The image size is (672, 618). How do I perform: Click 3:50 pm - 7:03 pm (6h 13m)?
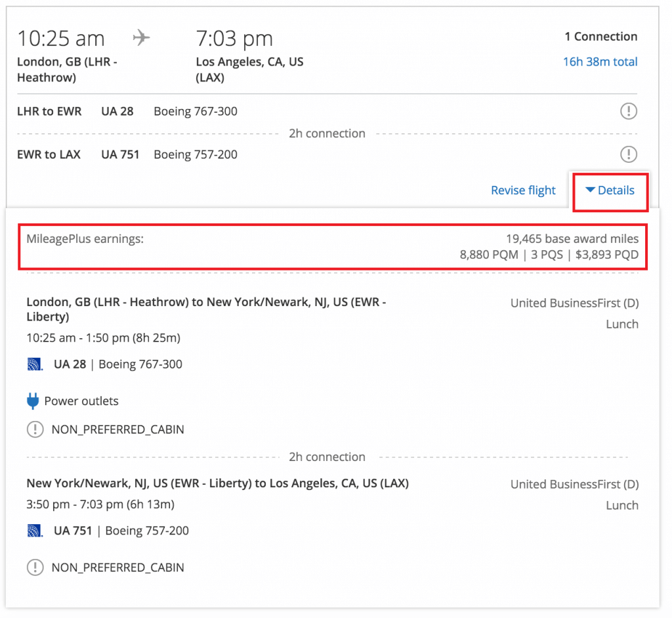click(100, 504)
